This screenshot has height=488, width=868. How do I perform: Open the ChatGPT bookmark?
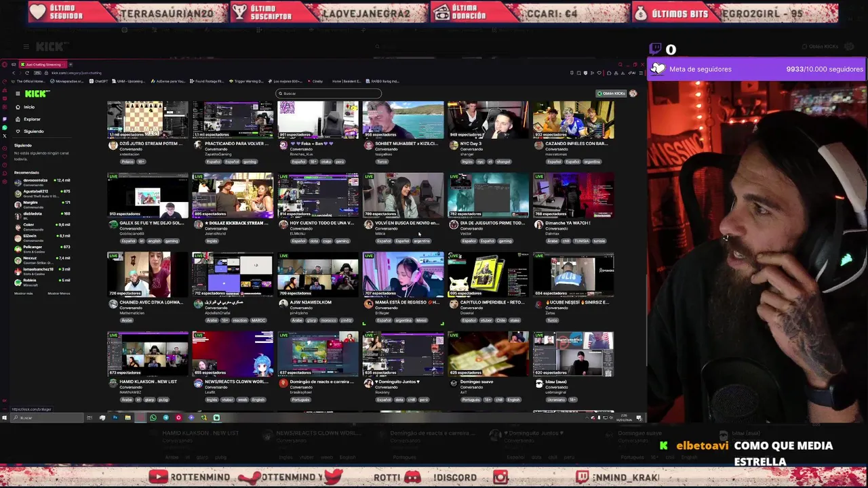[x=100, y=81]
